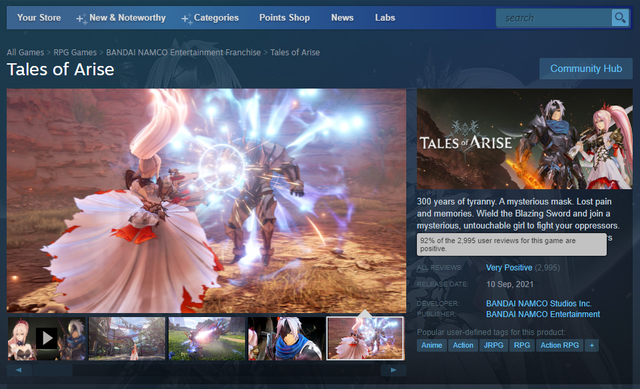Open BANDAI NAMCO Entertainment publisher link
The height and width of the screenshot is (389, 640).
pos(543,314)
